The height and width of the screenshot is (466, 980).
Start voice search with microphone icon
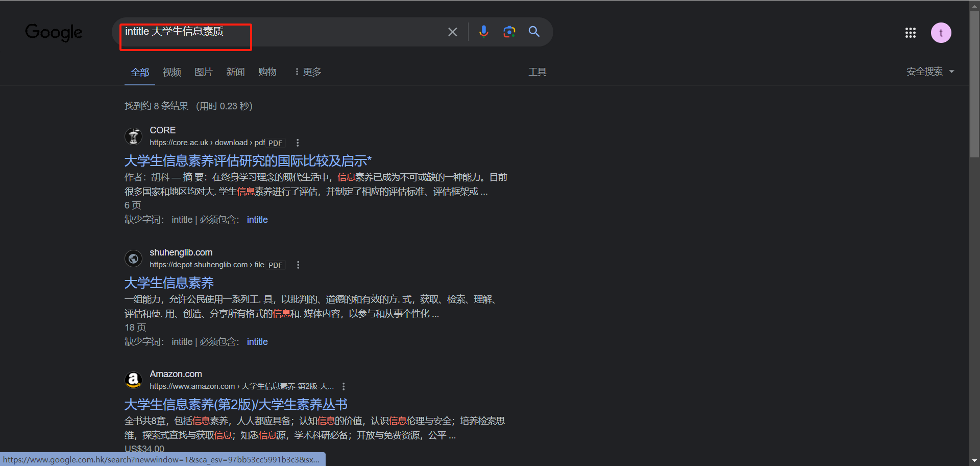(x=483, y=32)
